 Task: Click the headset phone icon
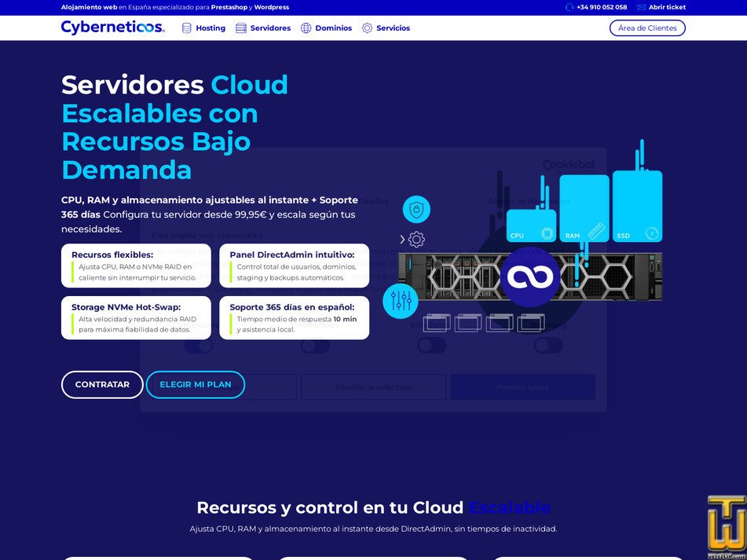pos(569,7)
